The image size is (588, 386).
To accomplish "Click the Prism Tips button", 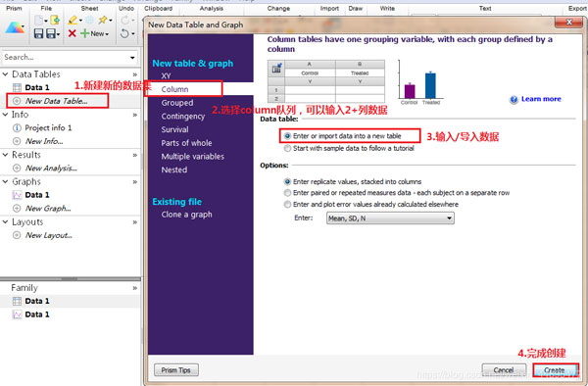I will pyautogui.click(x=176, y=370).
